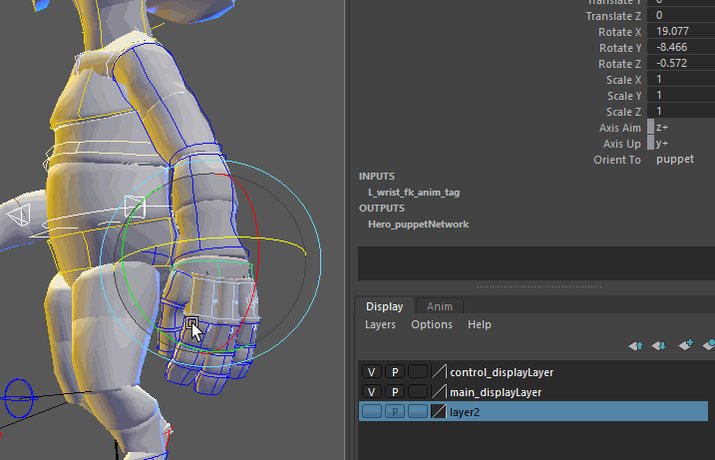Image resolution: width=715 pixels, height=460 pixels.
Task: Cycle display type box of control_displayLayer
Action: click(x=418, y=372)
